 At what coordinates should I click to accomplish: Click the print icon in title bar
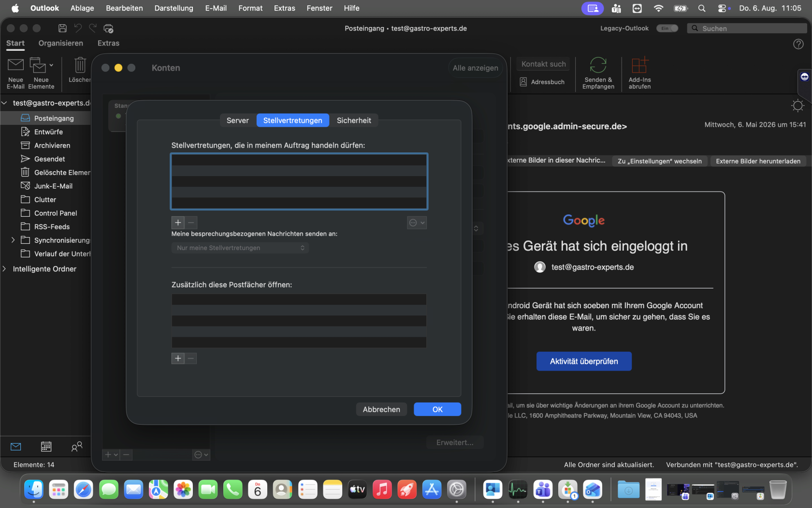coord(108,29)
